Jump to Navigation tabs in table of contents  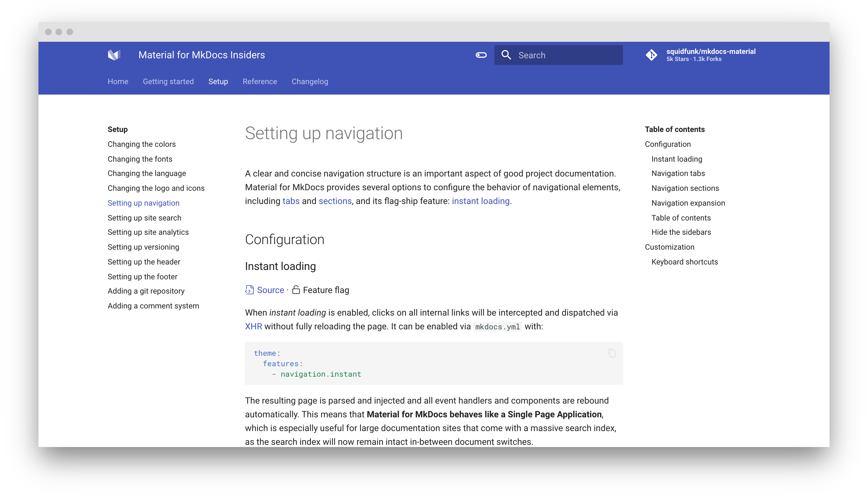click(x=678, y=173)
